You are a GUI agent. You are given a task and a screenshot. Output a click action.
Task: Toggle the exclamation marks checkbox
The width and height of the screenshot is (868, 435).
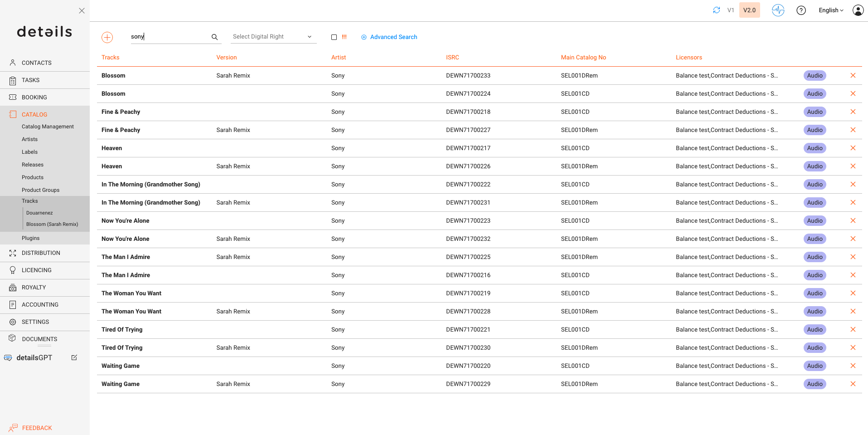click(x=334, y=37)
